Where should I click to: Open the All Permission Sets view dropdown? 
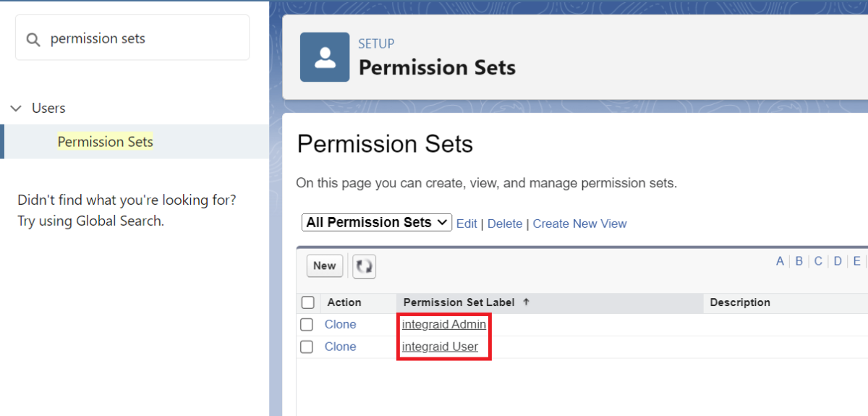point(377,223)
